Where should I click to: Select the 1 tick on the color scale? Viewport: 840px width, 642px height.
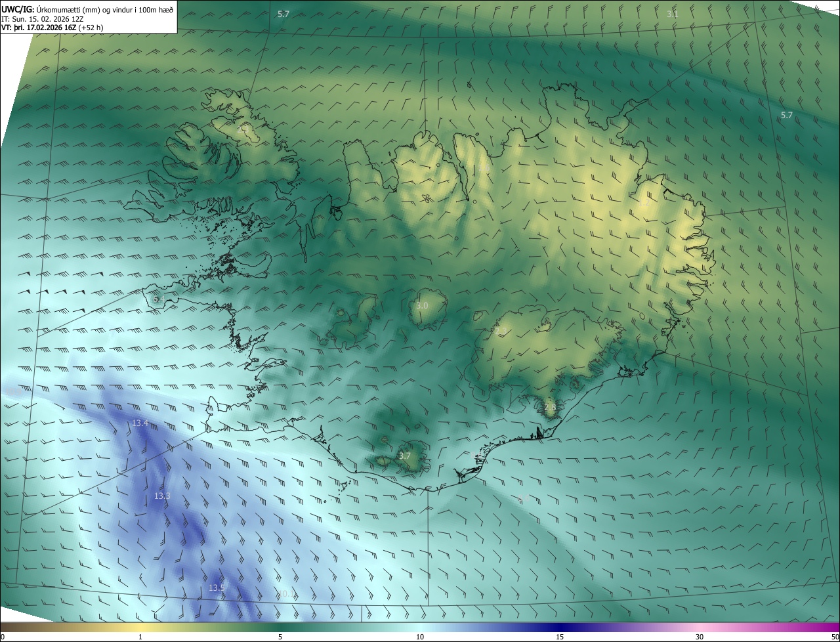140,637
